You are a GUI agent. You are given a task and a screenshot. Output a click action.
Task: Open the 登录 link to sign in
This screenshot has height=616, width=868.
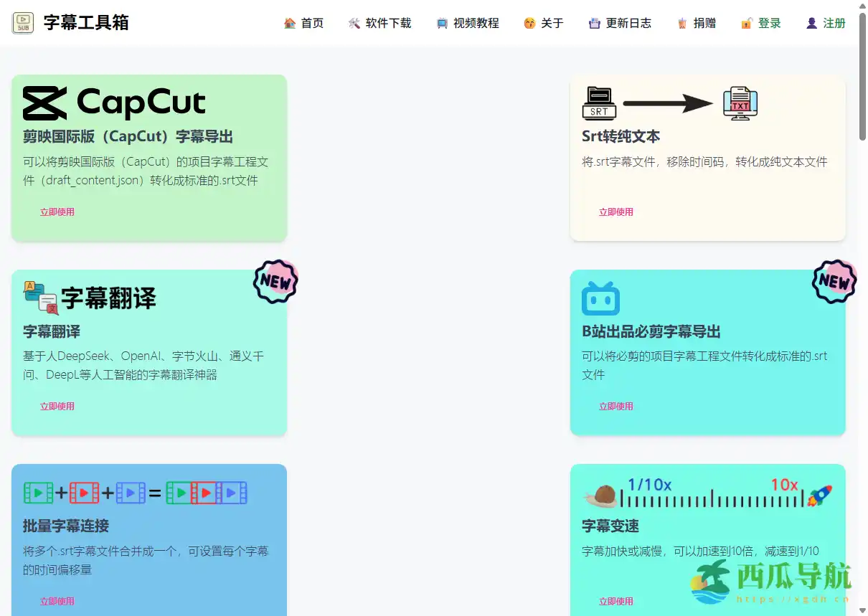click(x=760, y=22)
